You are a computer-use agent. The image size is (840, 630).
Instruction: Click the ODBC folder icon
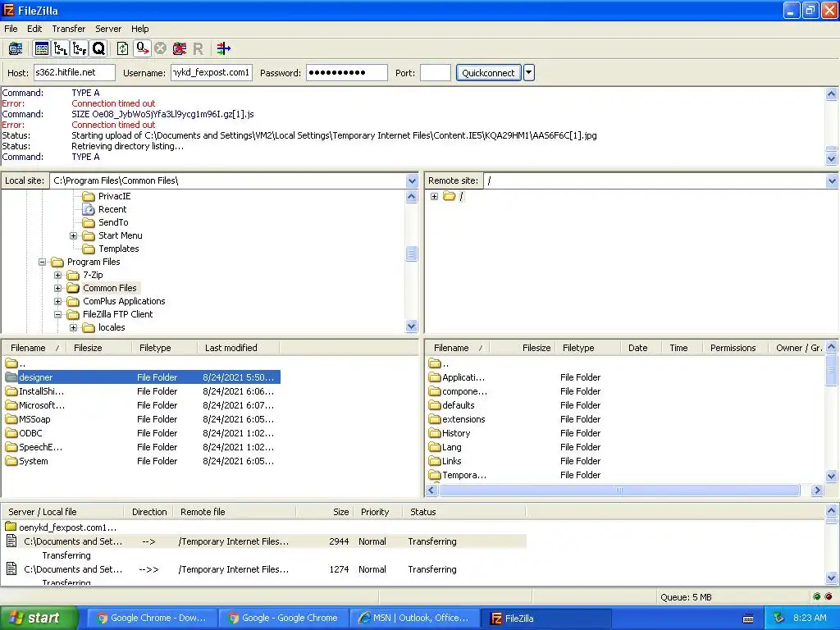coord(11,433)
